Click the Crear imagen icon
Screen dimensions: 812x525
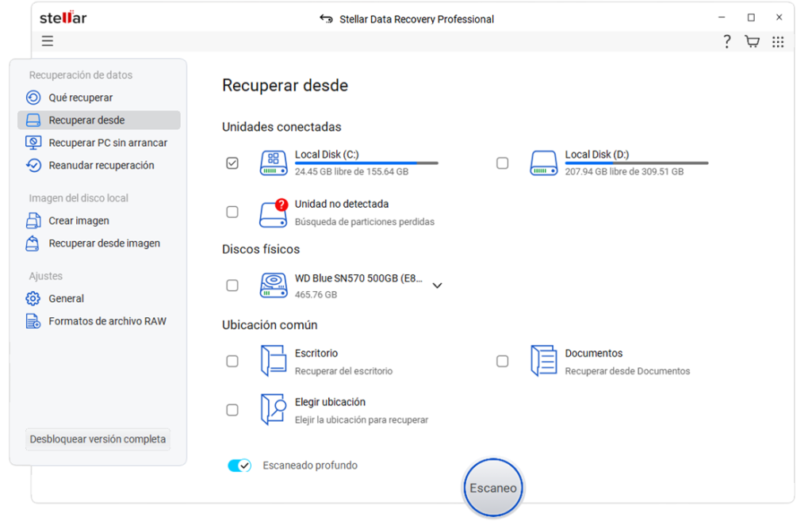[x=33, y=220]
